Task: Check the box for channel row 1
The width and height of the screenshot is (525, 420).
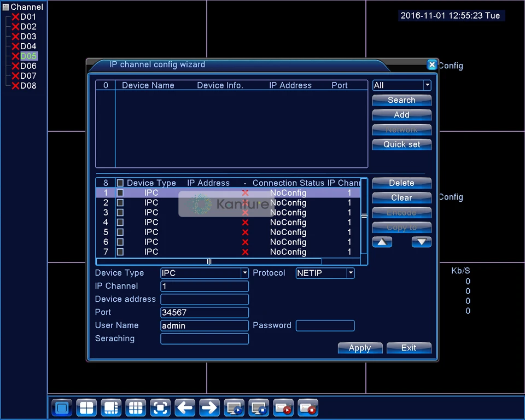Action: point(120,192)
